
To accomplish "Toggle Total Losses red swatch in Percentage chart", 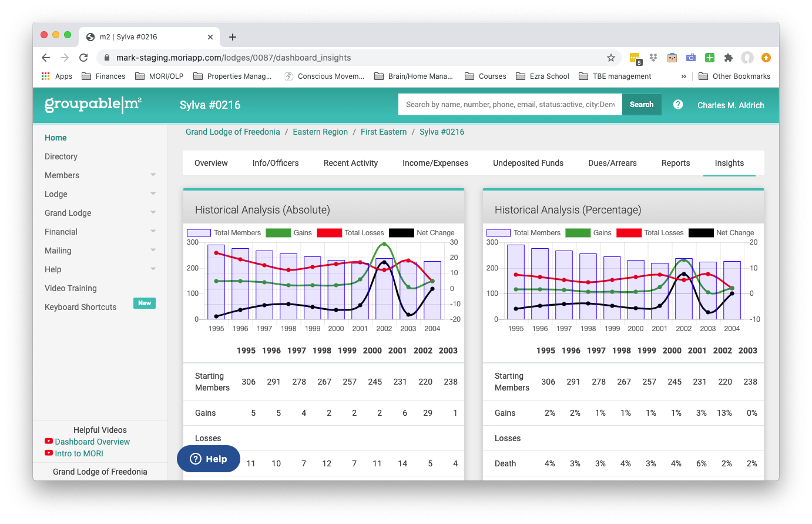I will (629, 233).
